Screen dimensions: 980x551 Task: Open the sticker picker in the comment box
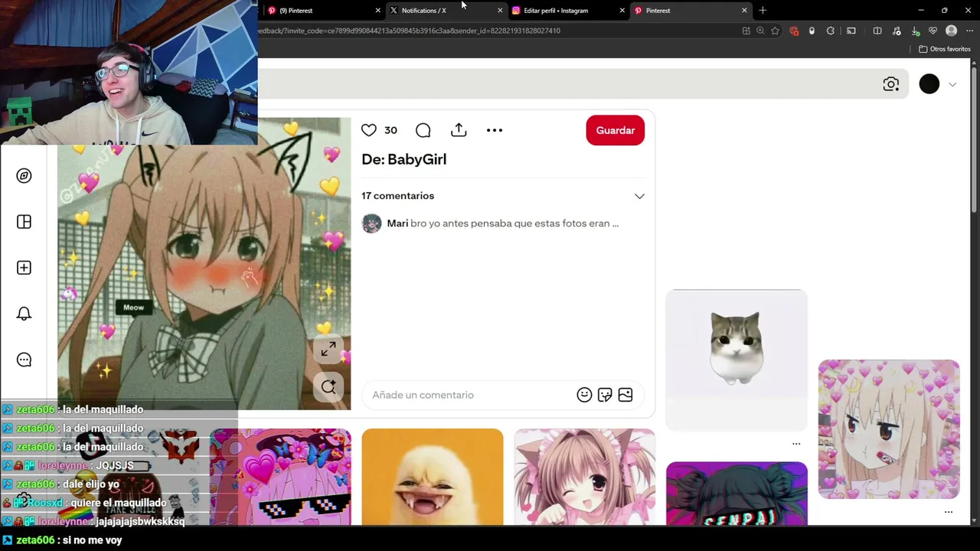605,395
